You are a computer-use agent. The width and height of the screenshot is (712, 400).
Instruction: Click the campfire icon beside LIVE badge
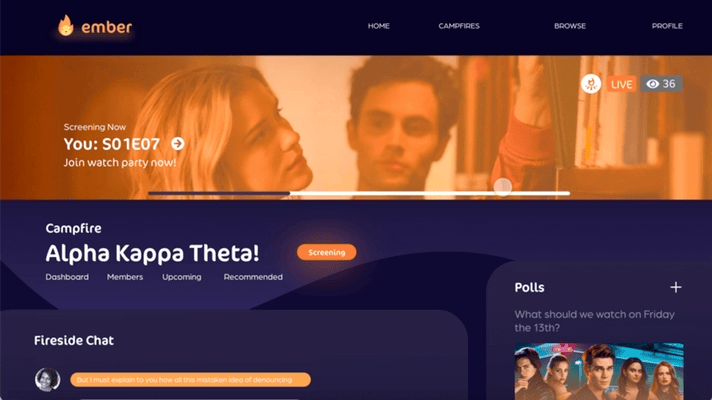[591, 84]
